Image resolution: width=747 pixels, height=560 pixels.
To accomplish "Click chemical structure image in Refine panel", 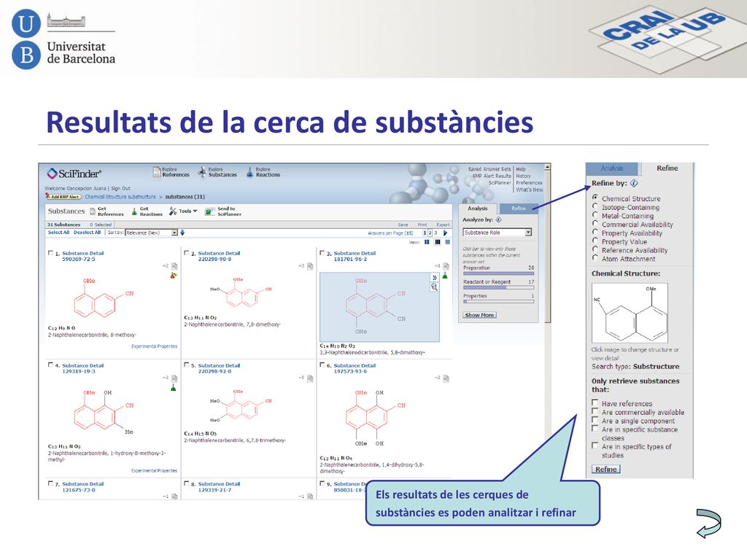I will (x=630, y=314).
